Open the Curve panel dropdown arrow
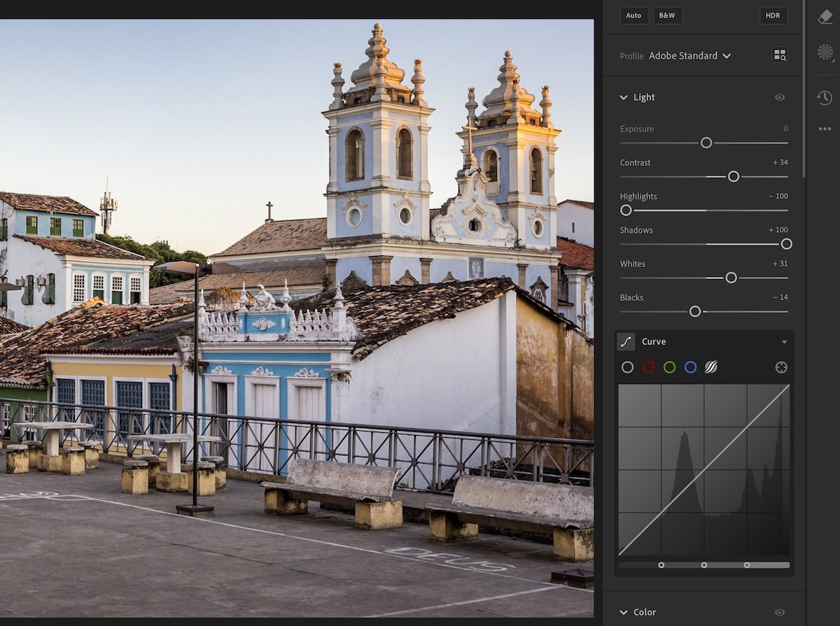Viewport: 840px width, 626px height. click(784, 342)
